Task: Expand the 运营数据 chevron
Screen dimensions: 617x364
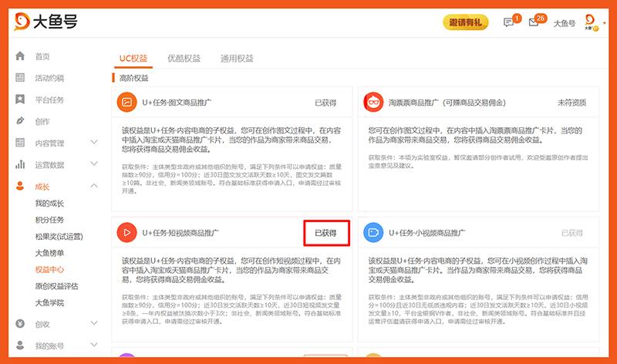Action: 94,163
